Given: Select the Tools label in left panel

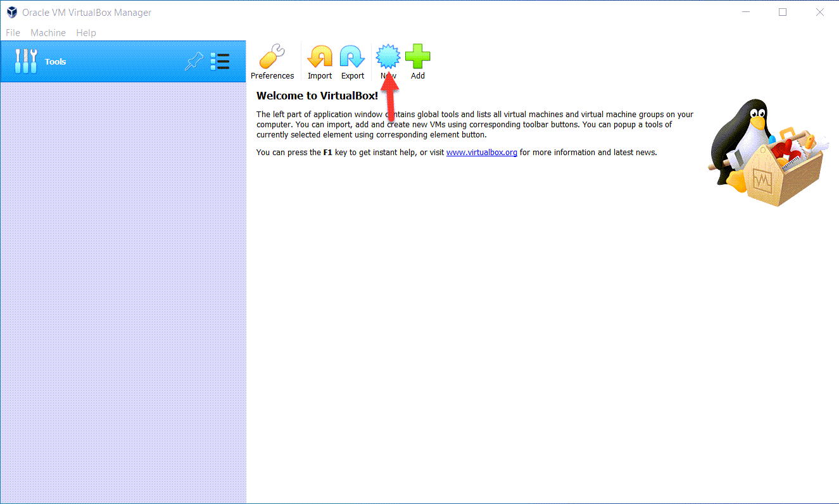Looking at the screenshot, I should [56, 62].
